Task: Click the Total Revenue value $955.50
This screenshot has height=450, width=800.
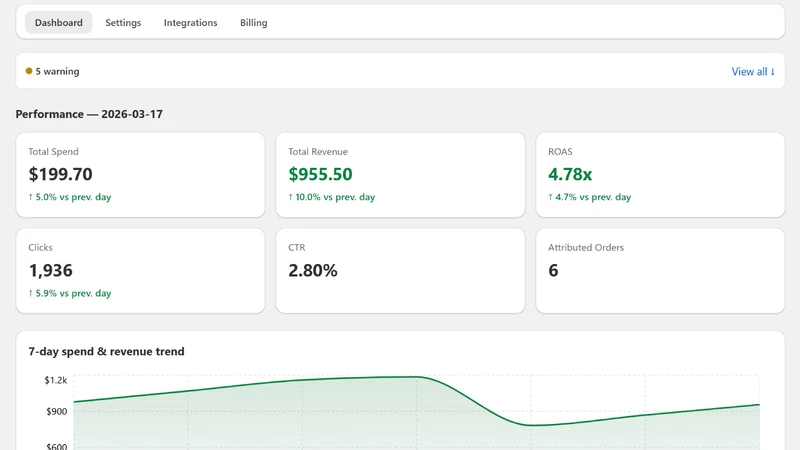Action: (x=320, y=174)
